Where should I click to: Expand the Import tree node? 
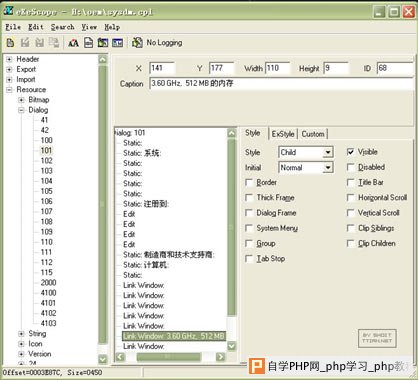pos(9,80)
